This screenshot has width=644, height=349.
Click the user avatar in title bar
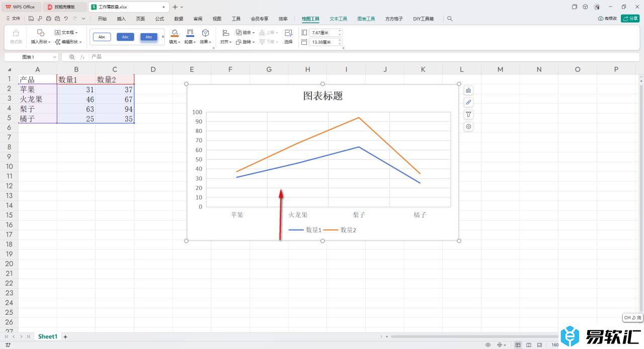pos(597,7)
